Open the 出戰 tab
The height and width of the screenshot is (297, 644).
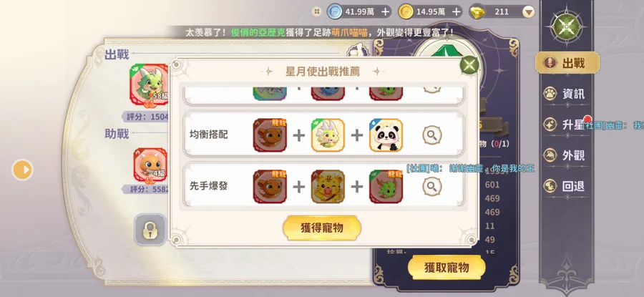567,63
